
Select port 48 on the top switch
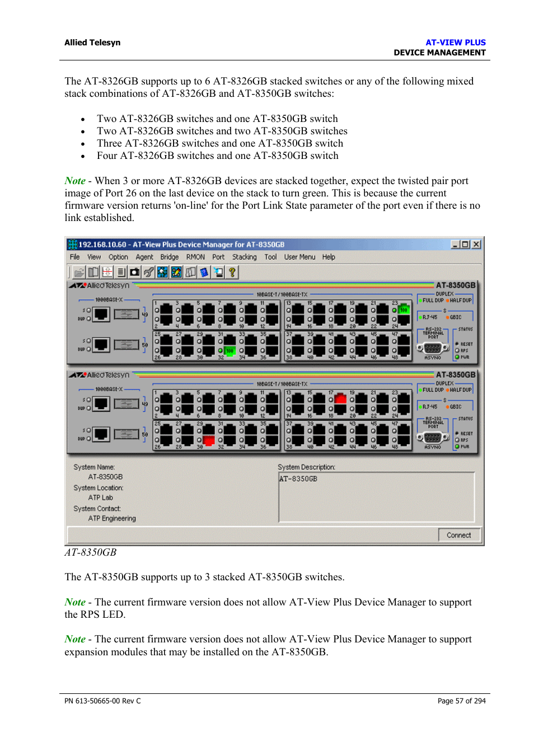[x=404, y=350]
